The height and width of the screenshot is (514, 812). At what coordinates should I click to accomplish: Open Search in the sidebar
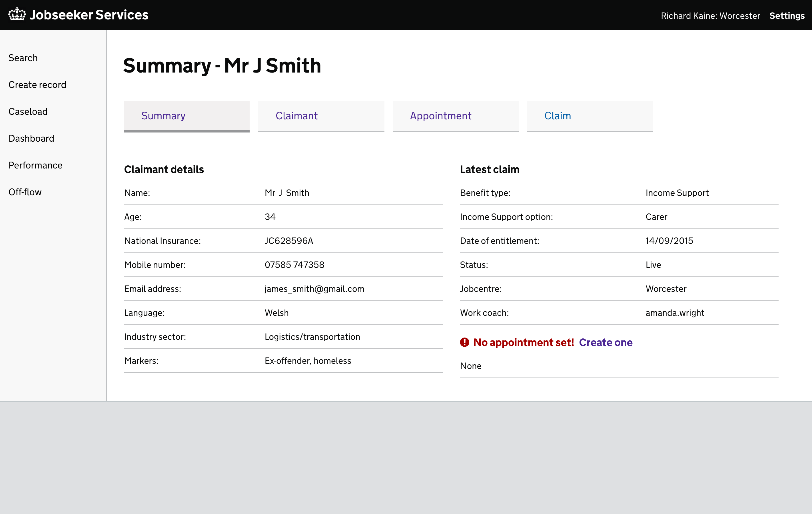pos(23,58)
